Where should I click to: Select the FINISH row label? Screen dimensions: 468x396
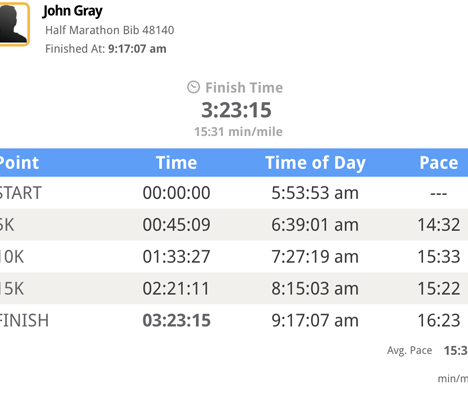click(x=24, y=320)
